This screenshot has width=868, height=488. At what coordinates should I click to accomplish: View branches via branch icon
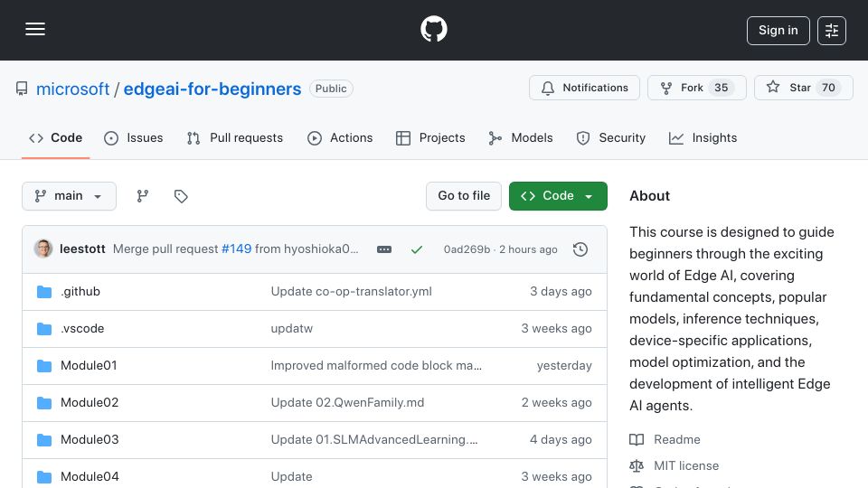143,196
